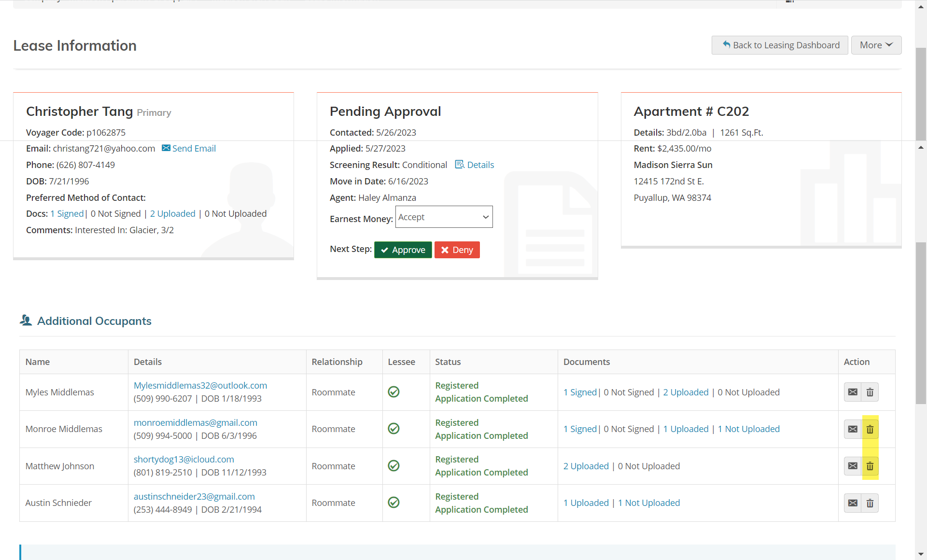Open the Earnest Money dropdown
This screenshot has width=927, height=560.
pos(444,217)
